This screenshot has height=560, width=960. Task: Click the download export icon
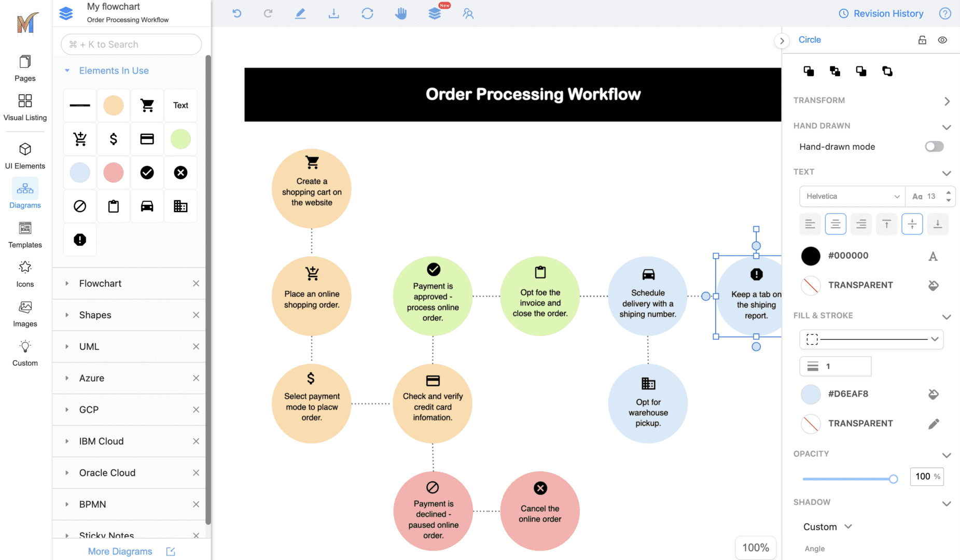[333, 13]
